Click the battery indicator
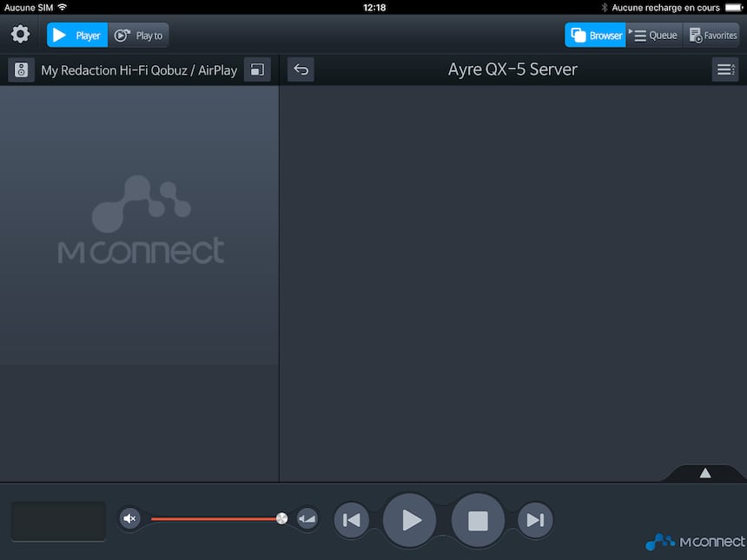Viewport: 747px width, 560px height. pyautogui.click(x=734, y=7)
